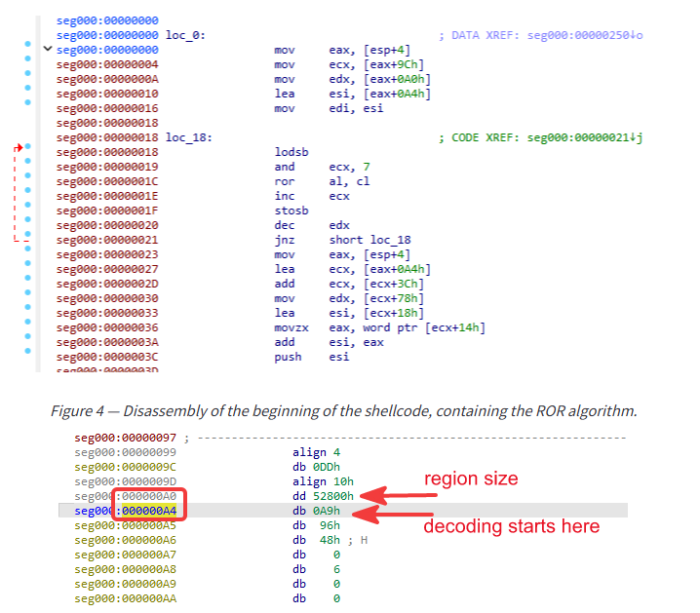
Task: Click add esi, eax instruction
Action: [x=329, y=342]
